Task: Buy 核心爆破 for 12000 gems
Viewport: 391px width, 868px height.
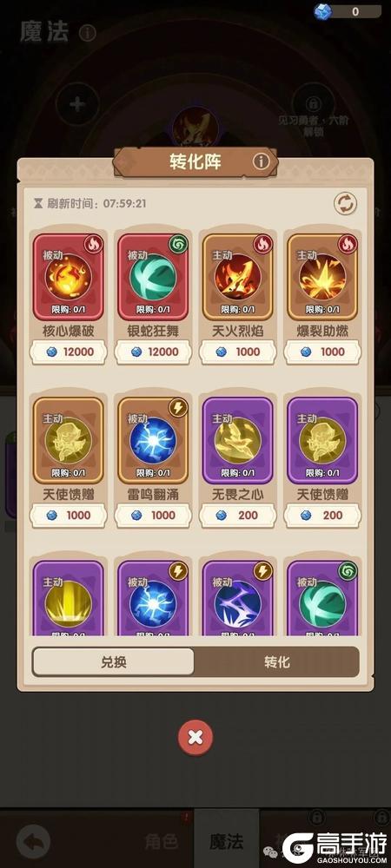Action: coord(68,352)
